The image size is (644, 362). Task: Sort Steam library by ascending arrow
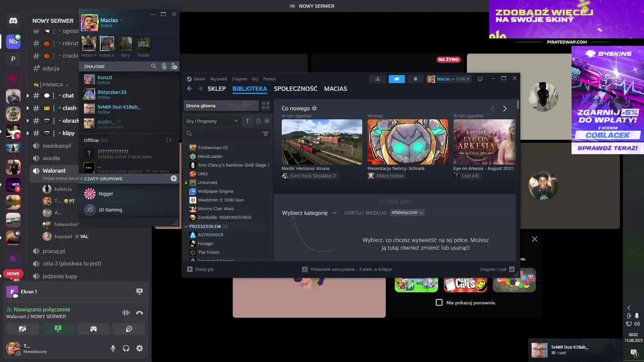248,121
